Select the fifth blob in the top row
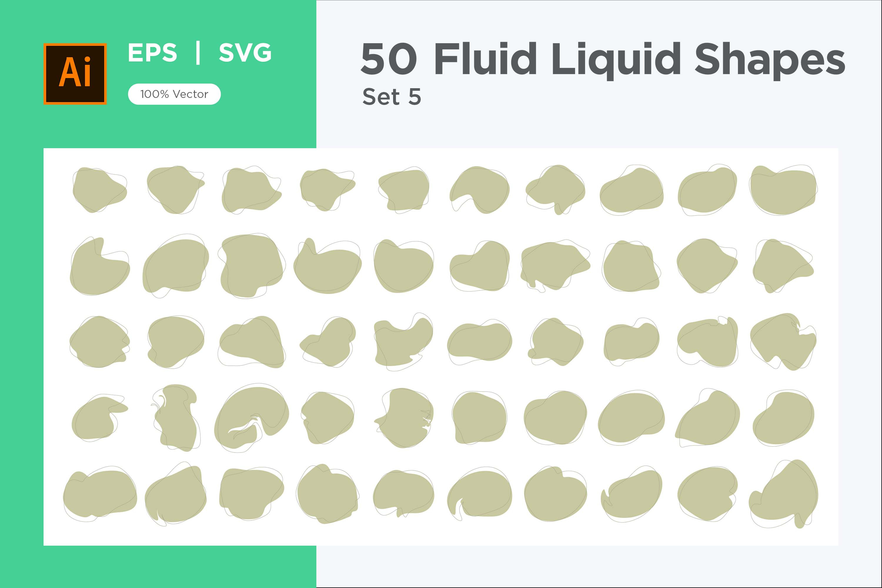 pos(403,190)
